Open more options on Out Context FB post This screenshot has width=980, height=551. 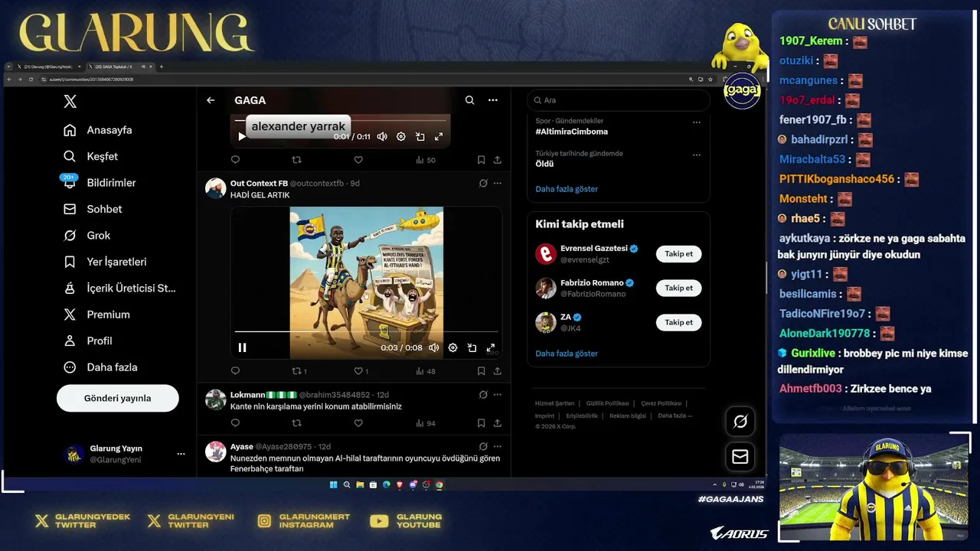[x=498, y=184]
